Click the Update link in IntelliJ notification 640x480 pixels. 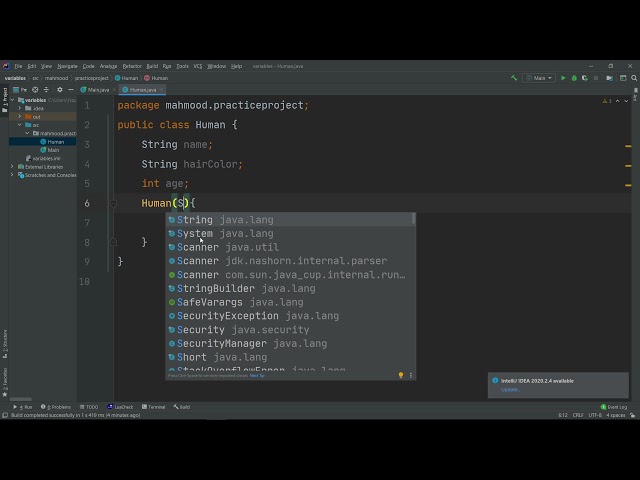[x=510, y=389]
